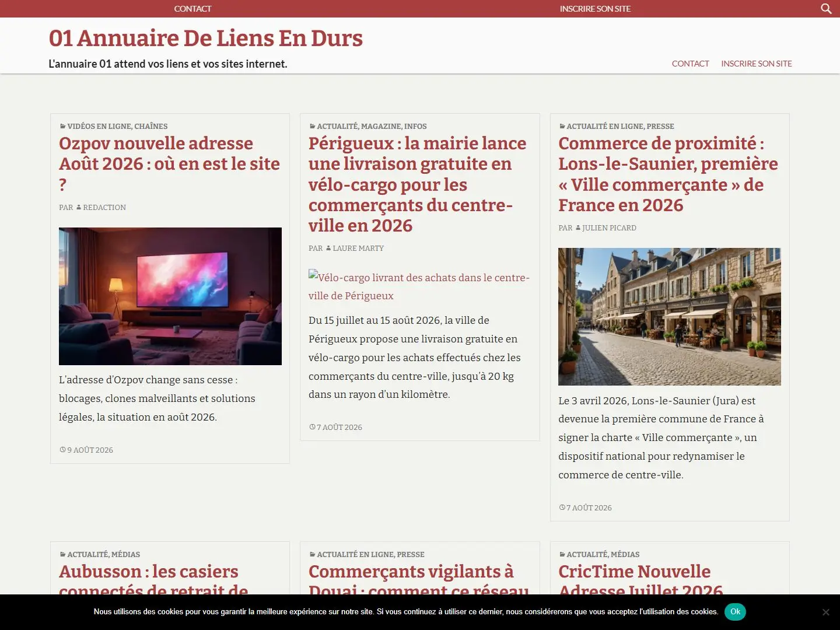Read the Périgueux vélo-cargo livraison article
Screen dimensions: 840x630
tap(417, 184)
